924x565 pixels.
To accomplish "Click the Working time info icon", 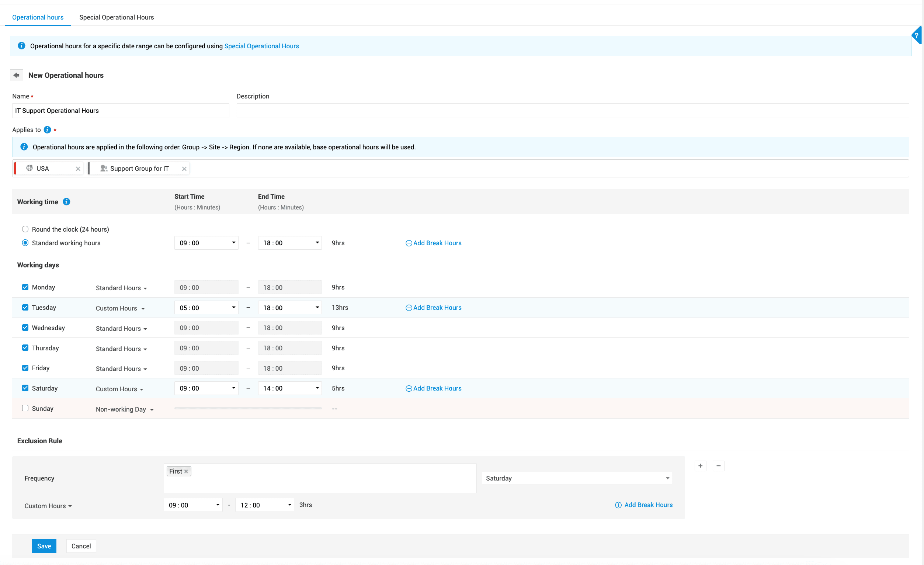I will tap(66, 202).
